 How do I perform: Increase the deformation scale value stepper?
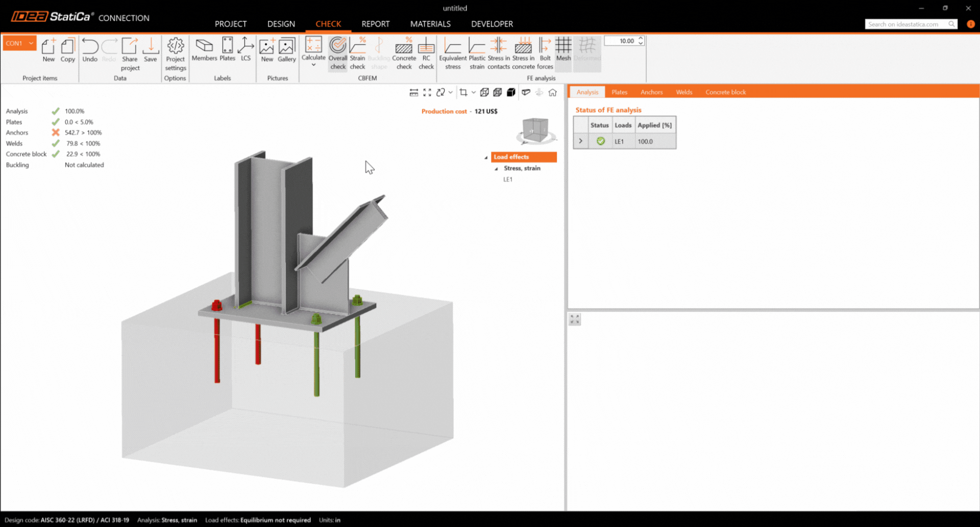coord(641,38)
